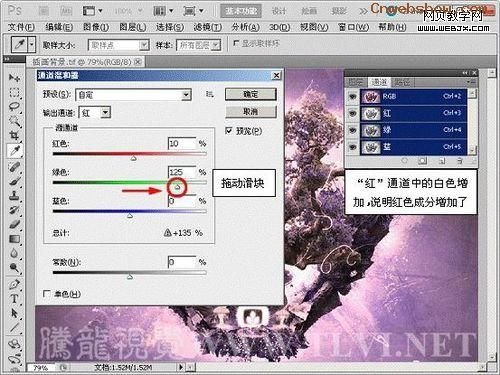Select the Crop tool
Screen dimensions: 500x375
[x=14, y=136]
